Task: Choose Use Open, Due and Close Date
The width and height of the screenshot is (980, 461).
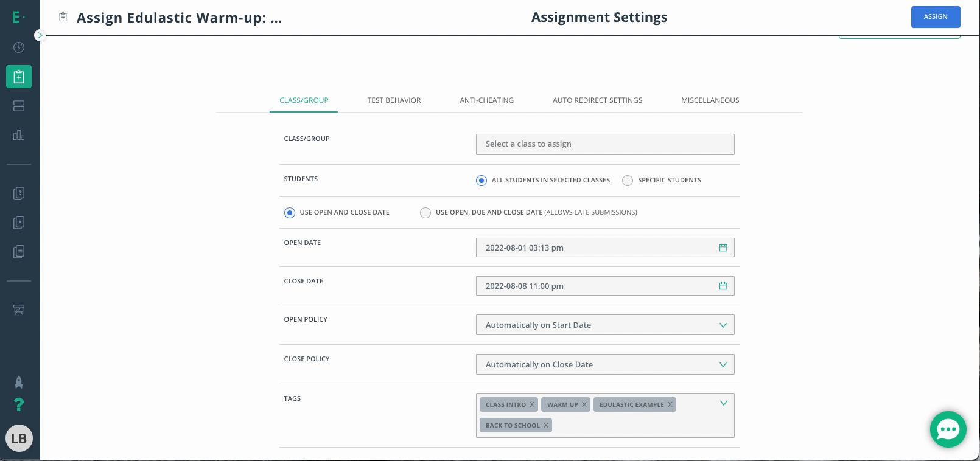Action: 425,213
